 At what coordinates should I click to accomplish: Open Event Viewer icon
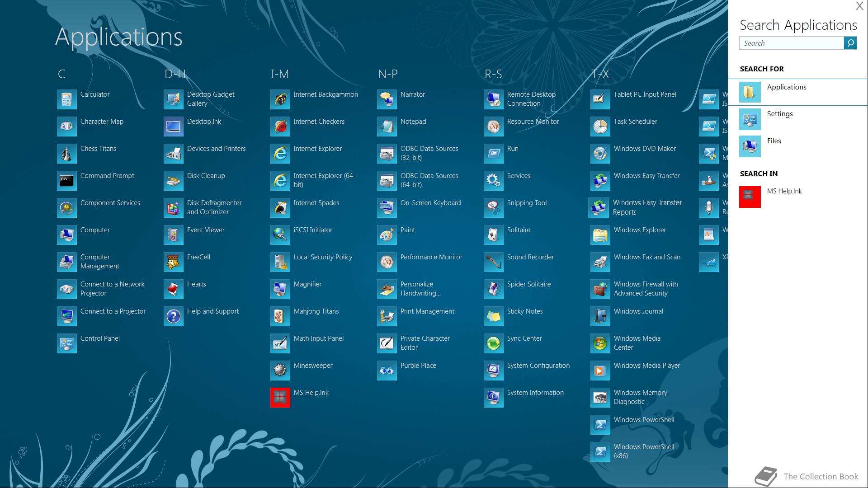coord(173,235)
